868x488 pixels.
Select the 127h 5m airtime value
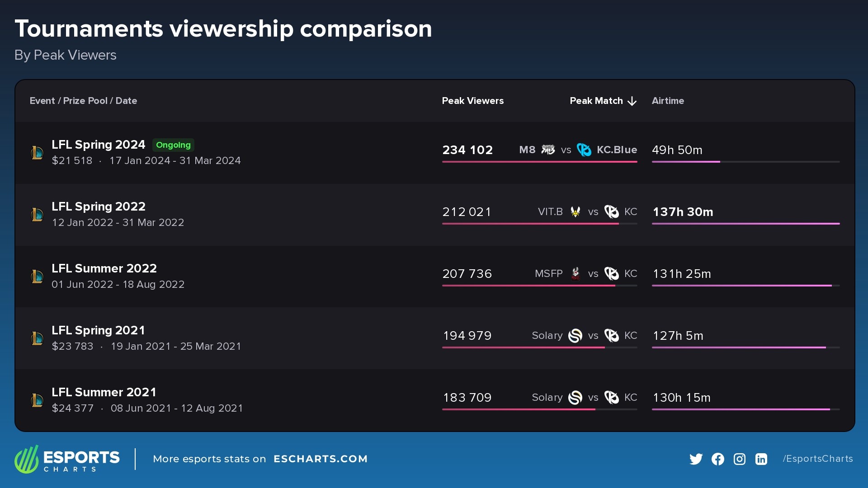(x=678, y=336)
